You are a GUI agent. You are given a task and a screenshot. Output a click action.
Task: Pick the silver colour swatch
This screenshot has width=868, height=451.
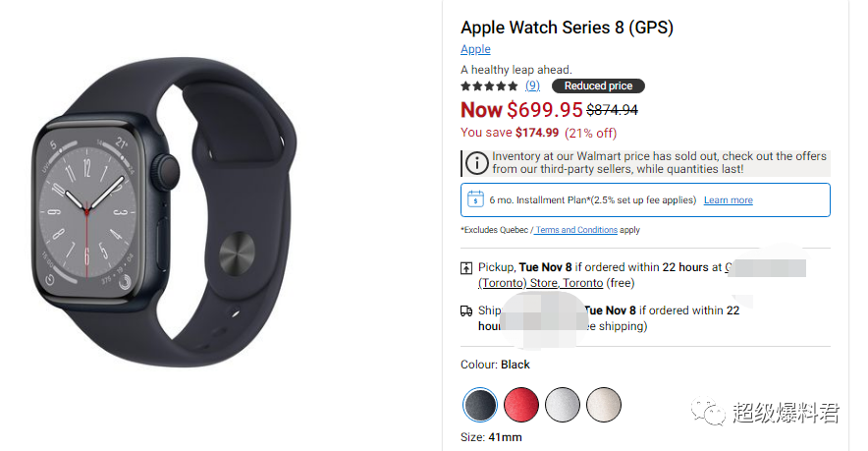[563, 405]
